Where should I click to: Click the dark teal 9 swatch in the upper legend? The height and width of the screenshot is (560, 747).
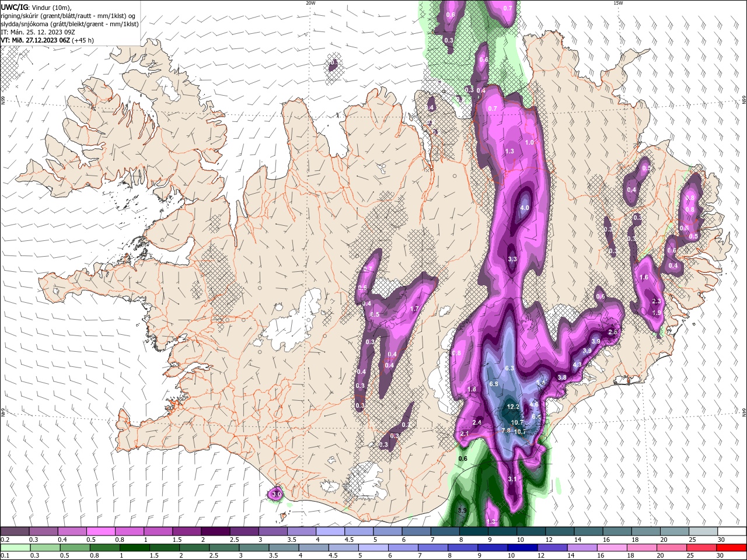pyautogui.click(x=502, y=531)
